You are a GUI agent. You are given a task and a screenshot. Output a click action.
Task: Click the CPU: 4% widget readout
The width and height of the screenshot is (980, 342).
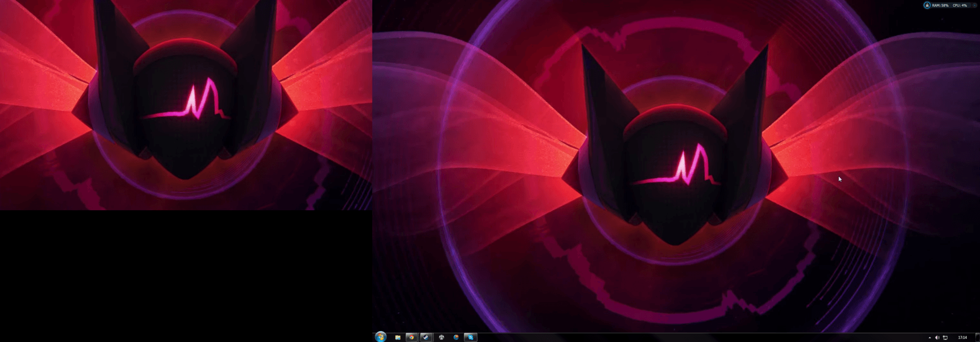pos(960,5)
